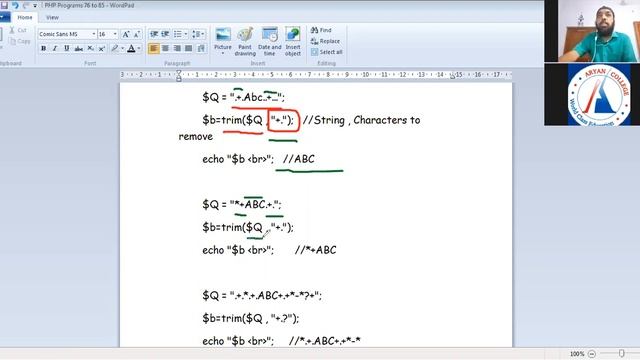640x360 pixels.
Task: Open the font size 16 dropdown
Action: 115,34
